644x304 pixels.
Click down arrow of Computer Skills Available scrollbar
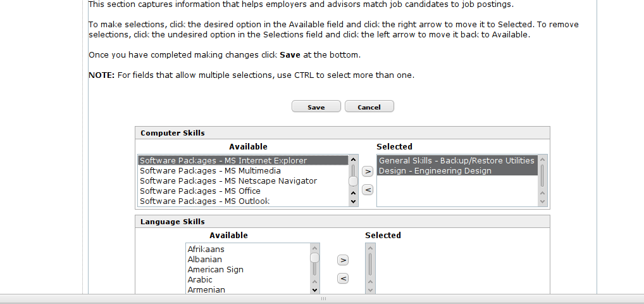353,201
